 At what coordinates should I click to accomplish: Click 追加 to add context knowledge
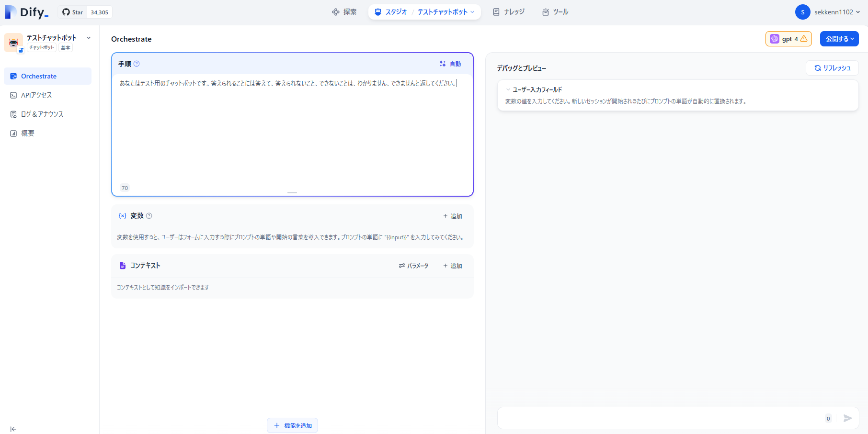point(453,266)
